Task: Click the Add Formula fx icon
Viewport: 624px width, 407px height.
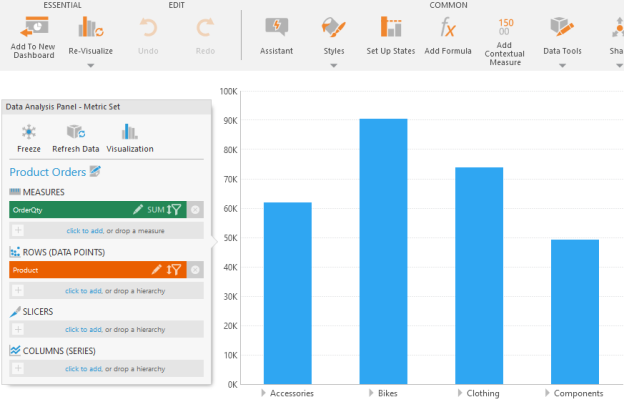Action: 448,27
